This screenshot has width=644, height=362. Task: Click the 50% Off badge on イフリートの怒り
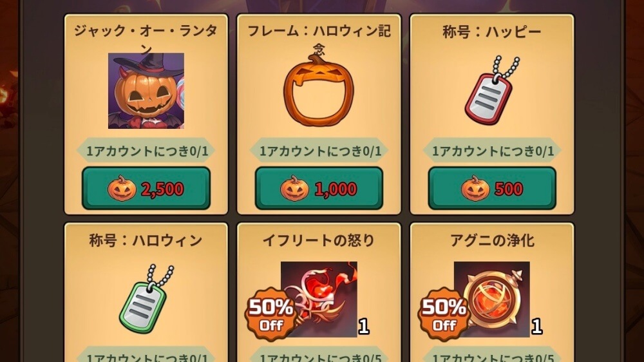270,314
